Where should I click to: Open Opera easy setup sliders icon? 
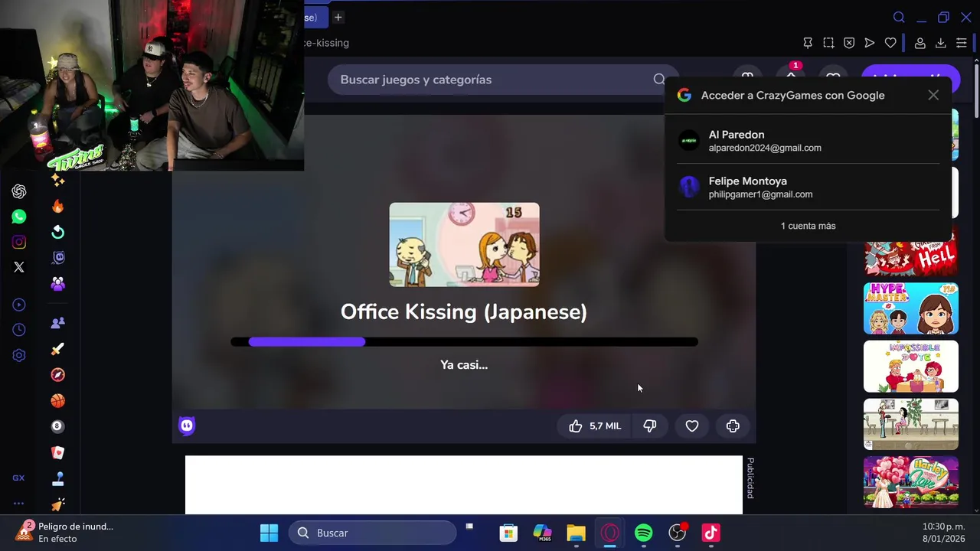click(x=962, y=43)
